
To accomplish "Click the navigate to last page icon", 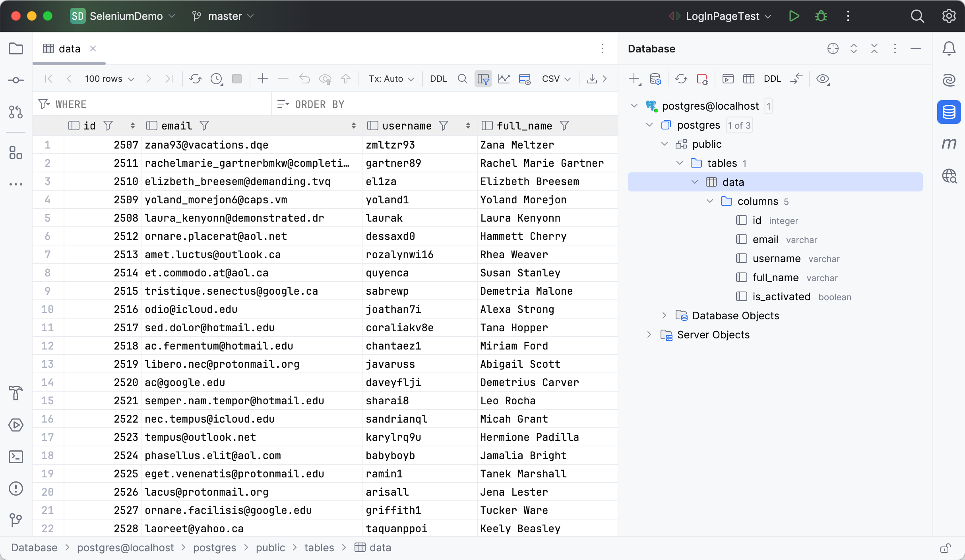I will 169,79.
